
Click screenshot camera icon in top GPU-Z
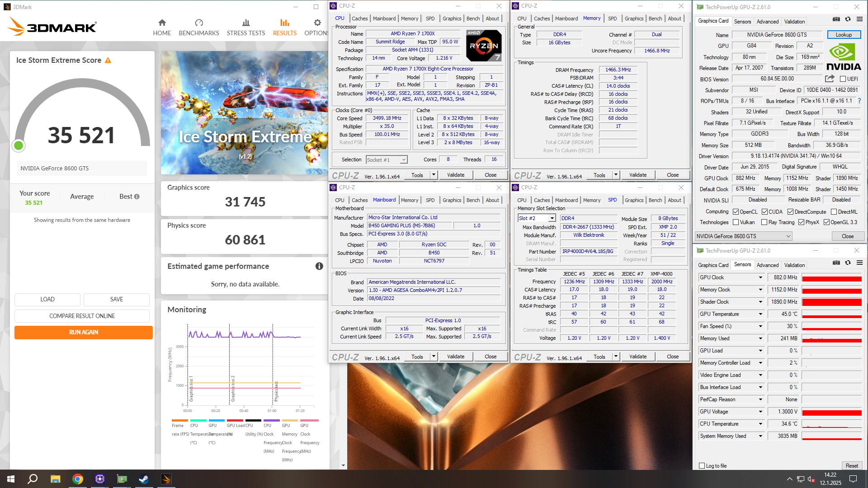click(836, 19)
